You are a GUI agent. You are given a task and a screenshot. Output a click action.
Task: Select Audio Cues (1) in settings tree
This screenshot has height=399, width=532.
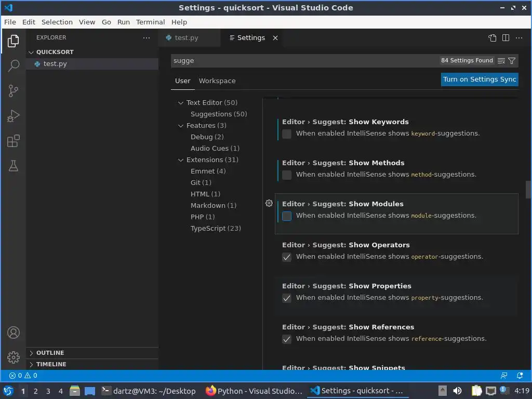point(215,148)
